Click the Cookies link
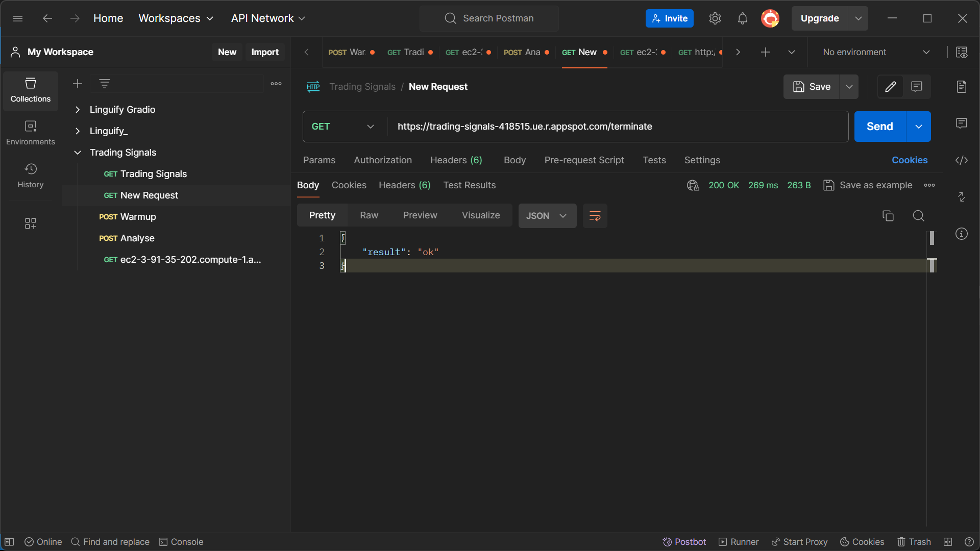Viewport: 980px width, 551px height. coord(909,160)
